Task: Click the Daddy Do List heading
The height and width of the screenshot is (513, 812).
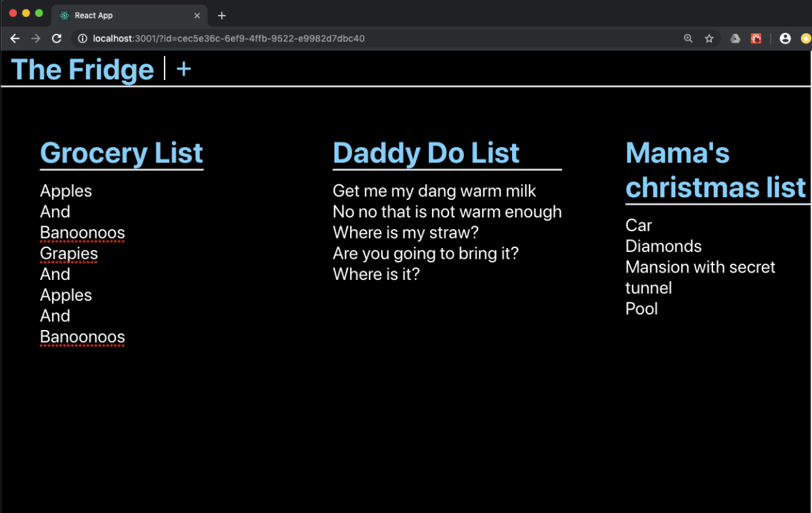Action: (x=426, y=153)
